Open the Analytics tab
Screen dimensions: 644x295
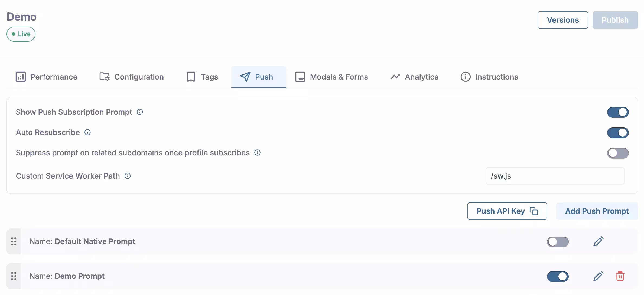tap(414, 77)
